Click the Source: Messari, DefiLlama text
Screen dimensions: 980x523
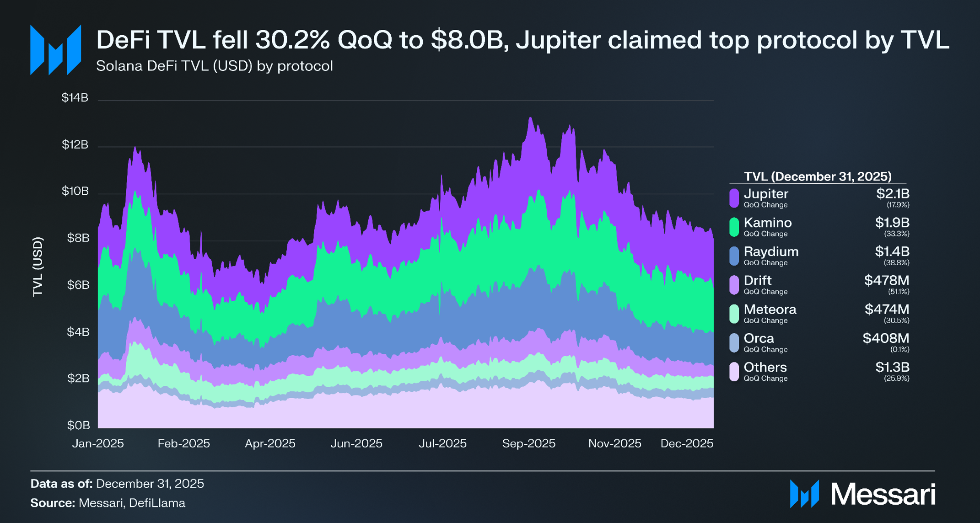(x=108, y=503)
